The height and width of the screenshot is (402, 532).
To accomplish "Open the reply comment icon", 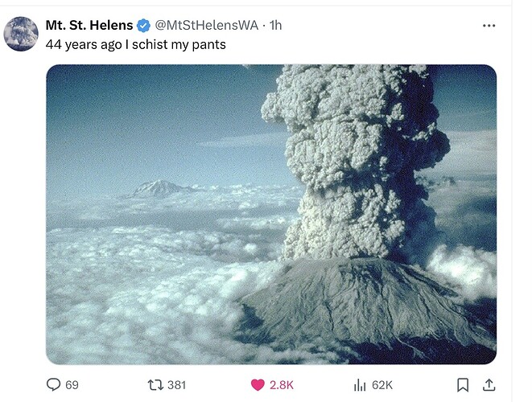I will point(53,384).
